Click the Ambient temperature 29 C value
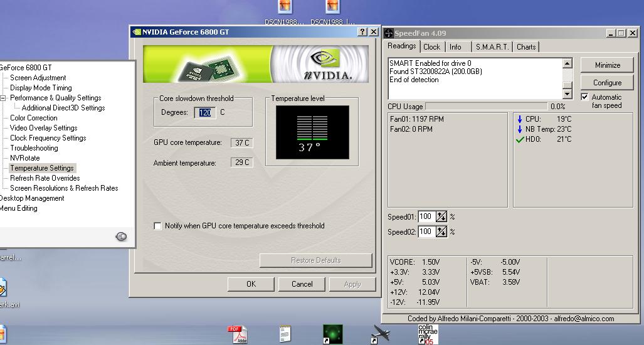Screen dimensions: 644x345 (242, 162)
